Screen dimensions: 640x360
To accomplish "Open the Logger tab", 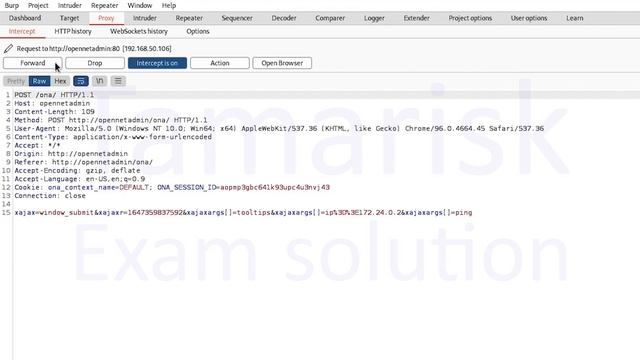I will 374,18.
